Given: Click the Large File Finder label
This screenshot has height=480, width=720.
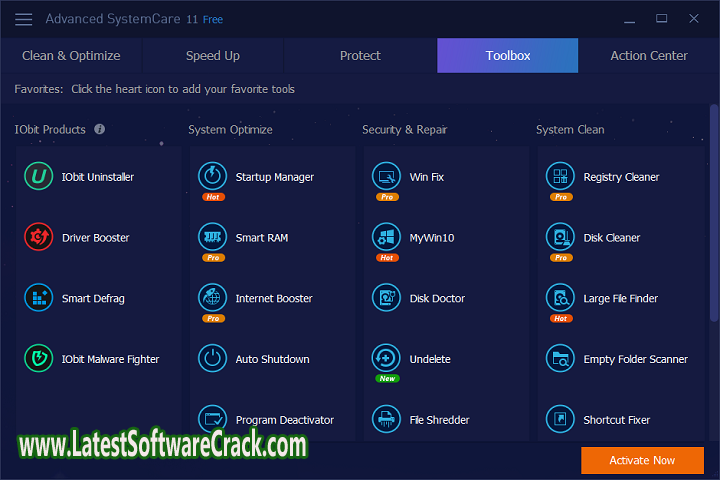Looking at the screenshot, I should click(620, 299).
